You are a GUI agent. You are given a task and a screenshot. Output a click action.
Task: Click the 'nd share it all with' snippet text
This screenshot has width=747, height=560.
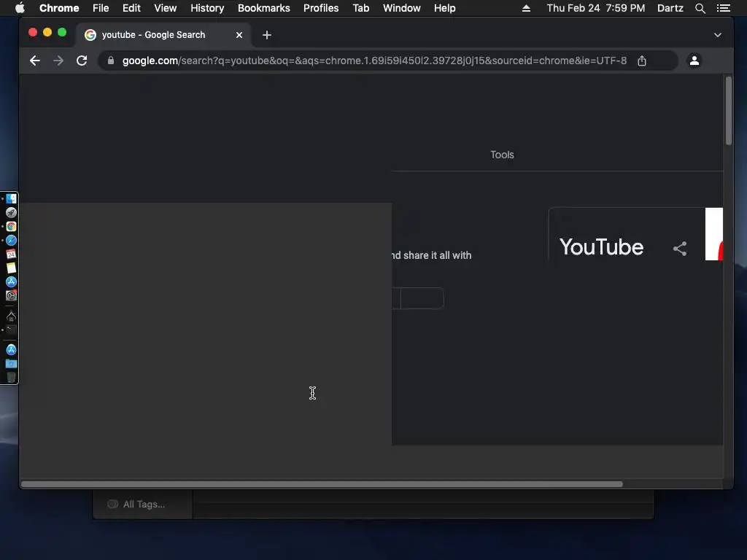(431, 255)
